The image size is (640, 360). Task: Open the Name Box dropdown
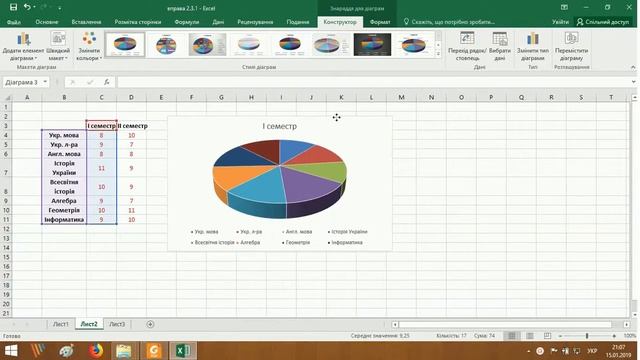coord(45,82)
